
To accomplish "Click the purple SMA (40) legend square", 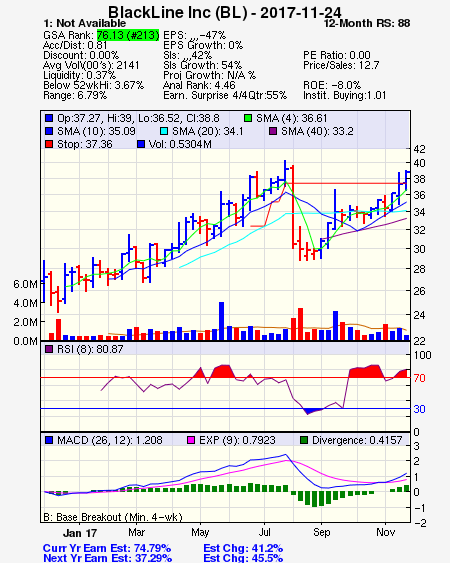I will (273, 131).
